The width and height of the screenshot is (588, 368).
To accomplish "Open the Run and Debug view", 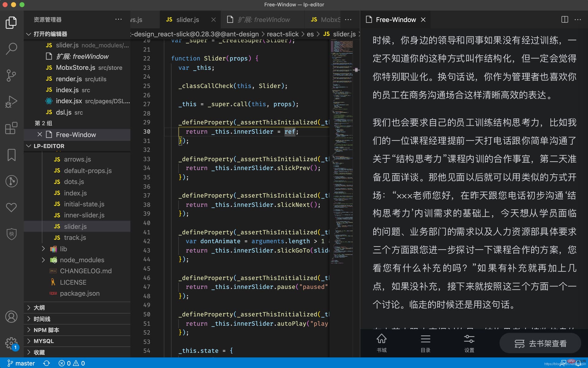I will click(11, 102).
